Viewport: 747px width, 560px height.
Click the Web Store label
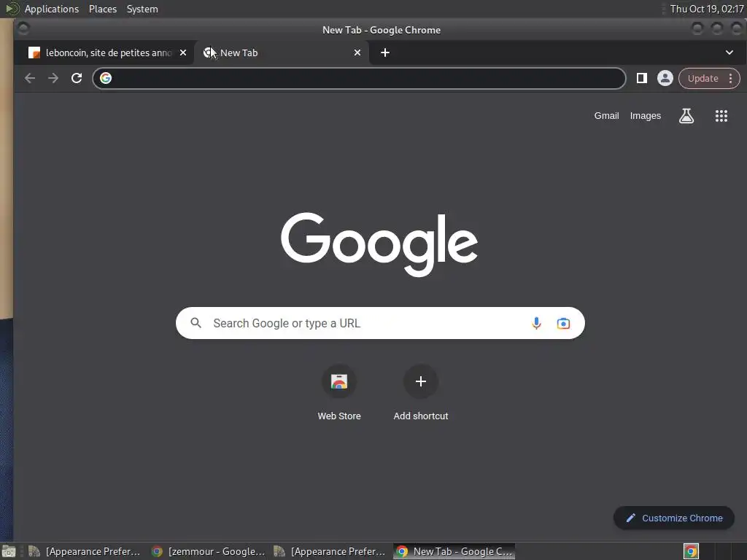(x=339, y=416)
